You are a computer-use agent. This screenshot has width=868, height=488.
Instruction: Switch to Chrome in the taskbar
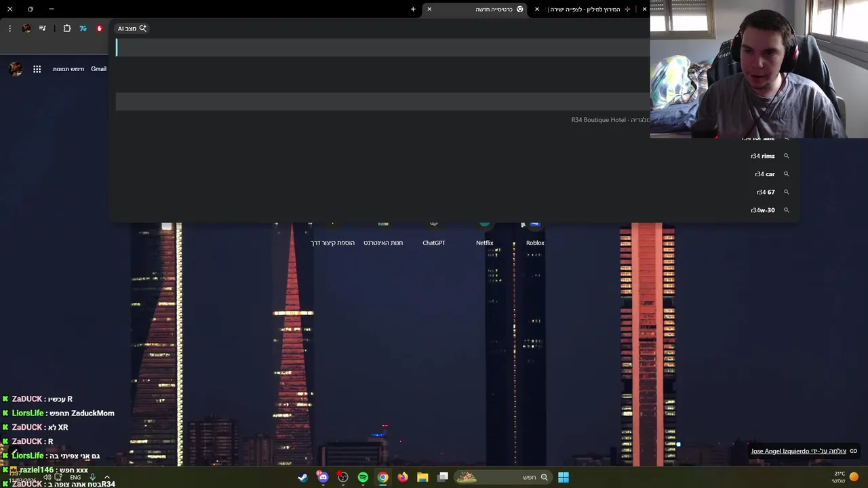(x=383, y=477)
